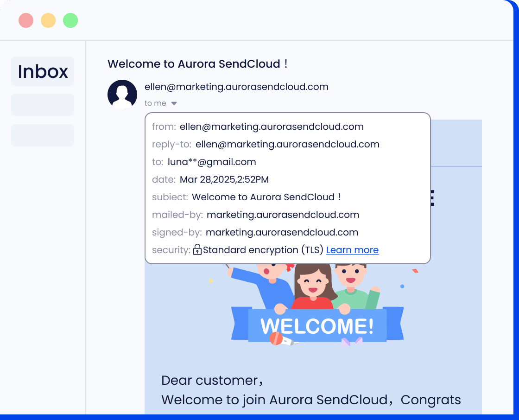Click the "Dear customer," greeting text
Image resolution: width=519 pixels, height=420 pixels.
coord(212,381)
